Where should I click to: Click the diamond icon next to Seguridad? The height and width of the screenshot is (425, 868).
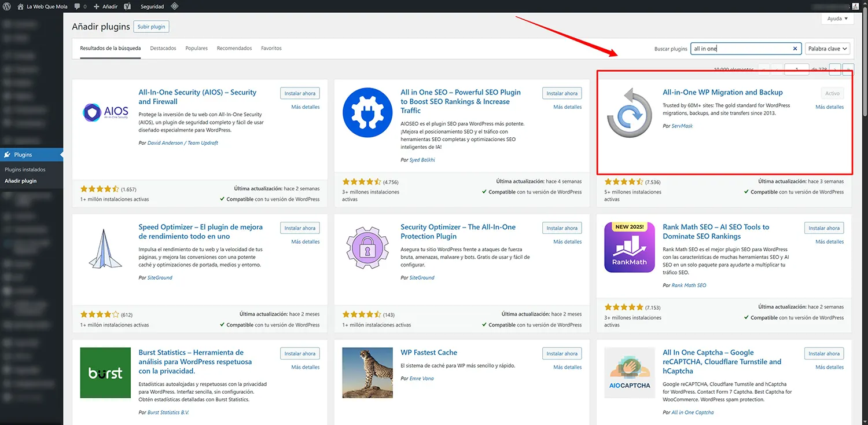(174, 6)
